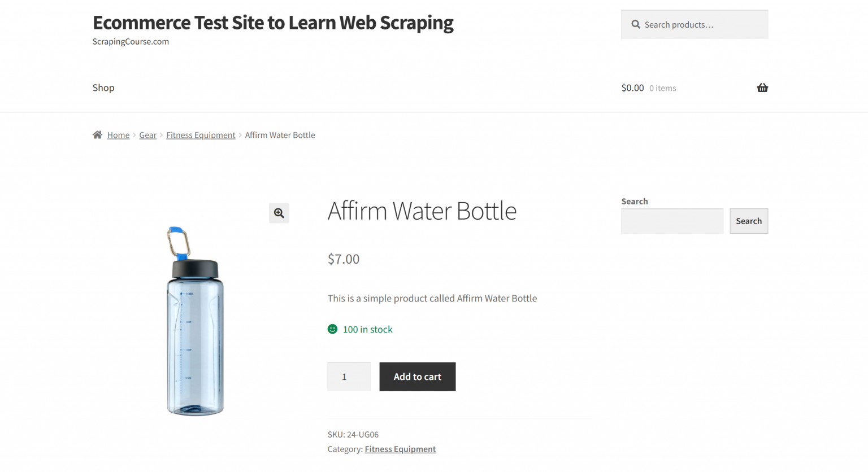868x472 pixels.
Task: Click the green smiley stock icon
Action: pos(332,329)
